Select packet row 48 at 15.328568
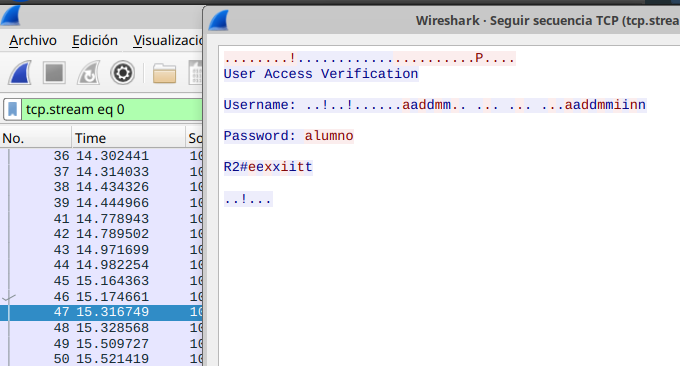The height and width of the screenshot is (366, 680). 101,328
